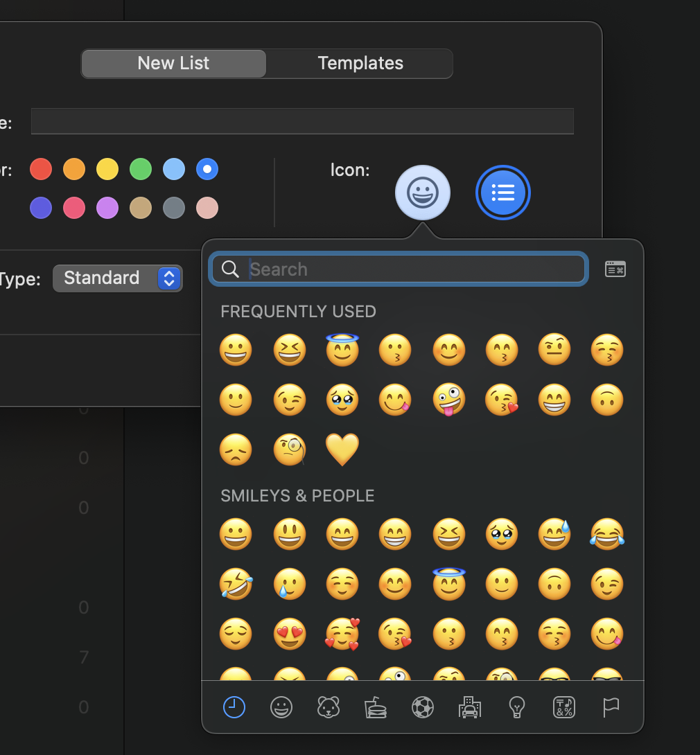Click the emoji Search field
The height and width of the screenshot is (755, 700).
pyautogui.click(x=414, y=269)
